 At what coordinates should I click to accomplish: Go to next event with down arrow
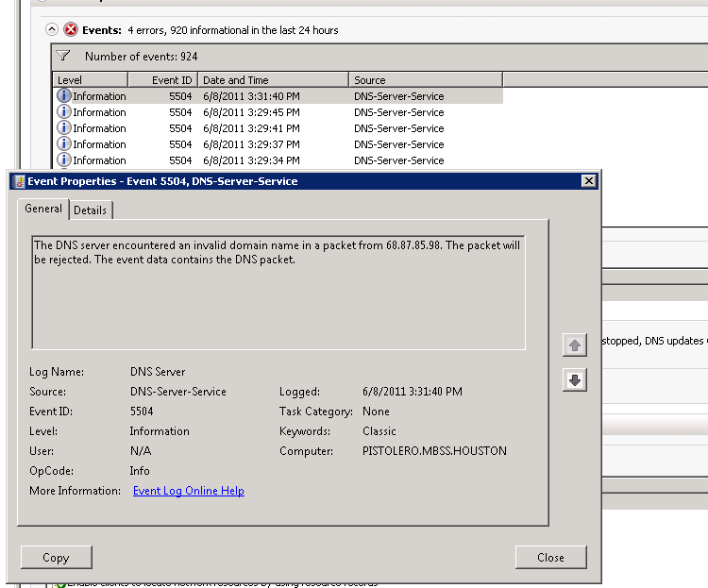pyautogui.click(x=574, y=379)
